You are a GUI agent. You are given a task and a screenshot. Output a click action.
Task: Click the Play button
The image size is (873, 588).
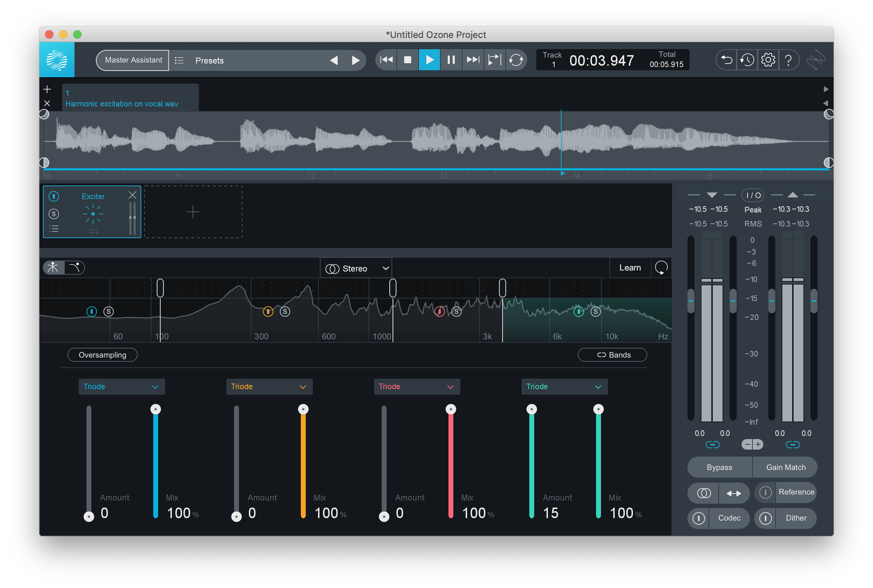tap(429, 60)
